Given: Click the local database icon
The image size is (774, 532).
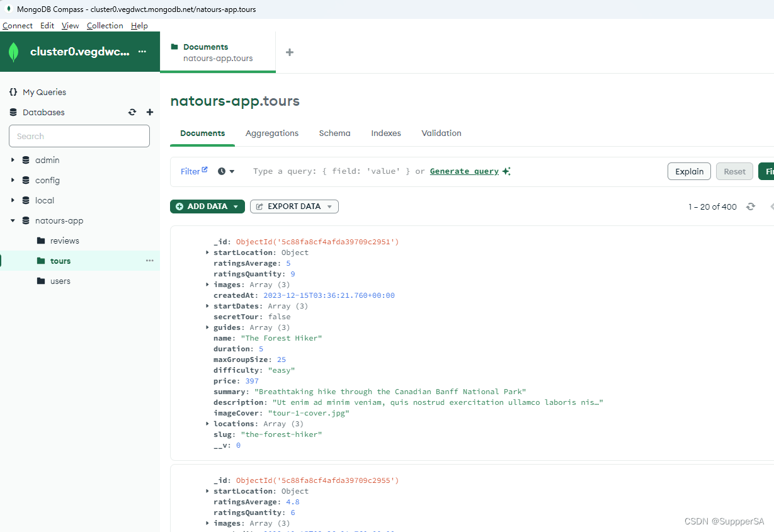Looking at the screenshot, I should pos(26,200).
